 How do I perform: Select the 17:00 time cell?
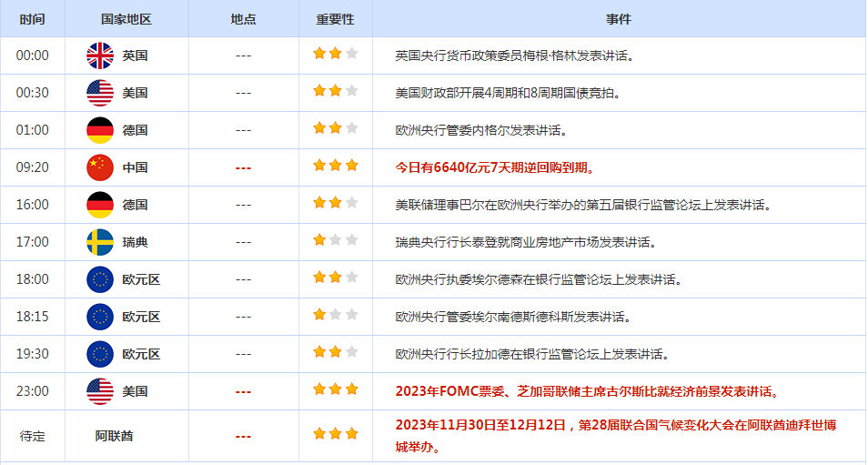point(32,242)
